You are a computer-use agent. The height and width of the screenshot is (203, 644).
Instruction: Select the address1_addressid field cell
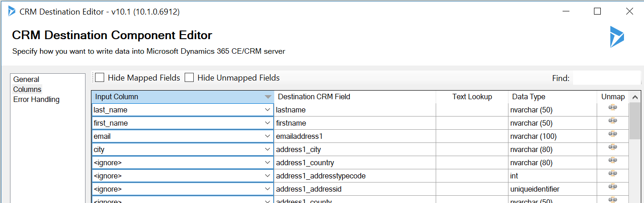355,189
